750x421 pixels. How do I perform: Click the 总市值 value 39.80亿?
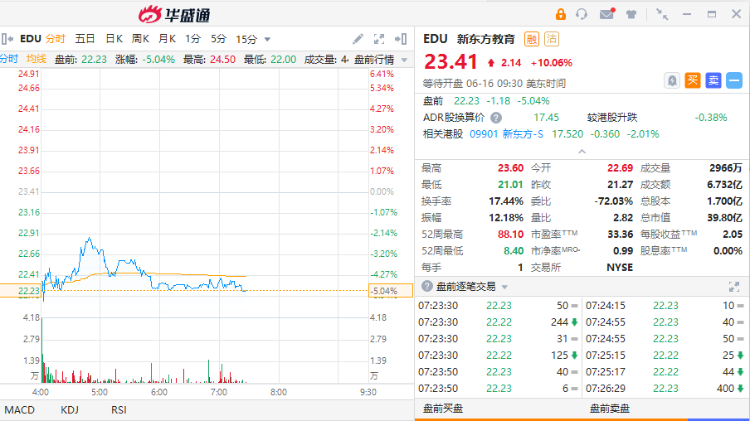725,218
